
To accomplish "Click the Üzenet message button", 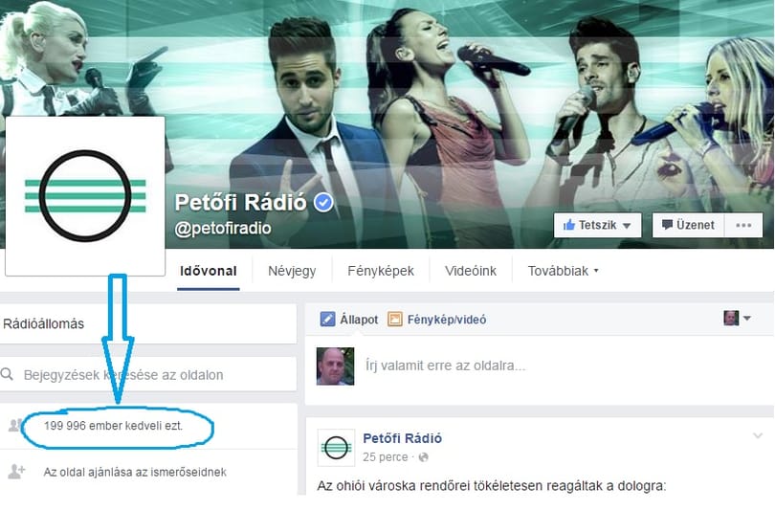I will point(689,225).
